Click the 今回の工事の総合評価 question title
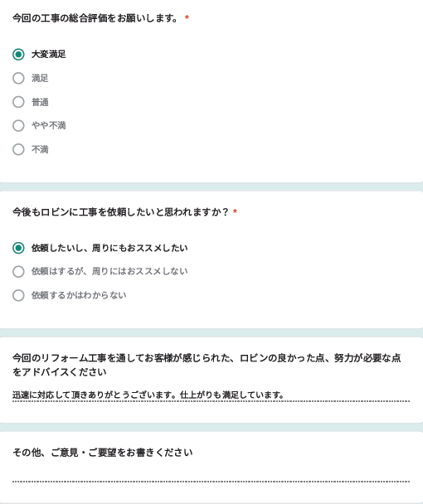423x504 pixels. [x=95, y=18]
